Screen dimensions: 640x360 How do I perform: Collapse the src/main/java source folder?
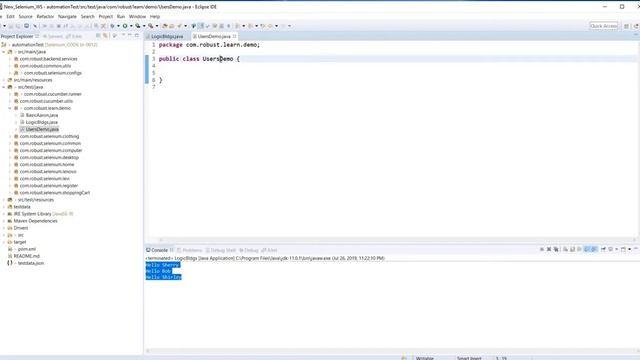[x=4, y=52]
